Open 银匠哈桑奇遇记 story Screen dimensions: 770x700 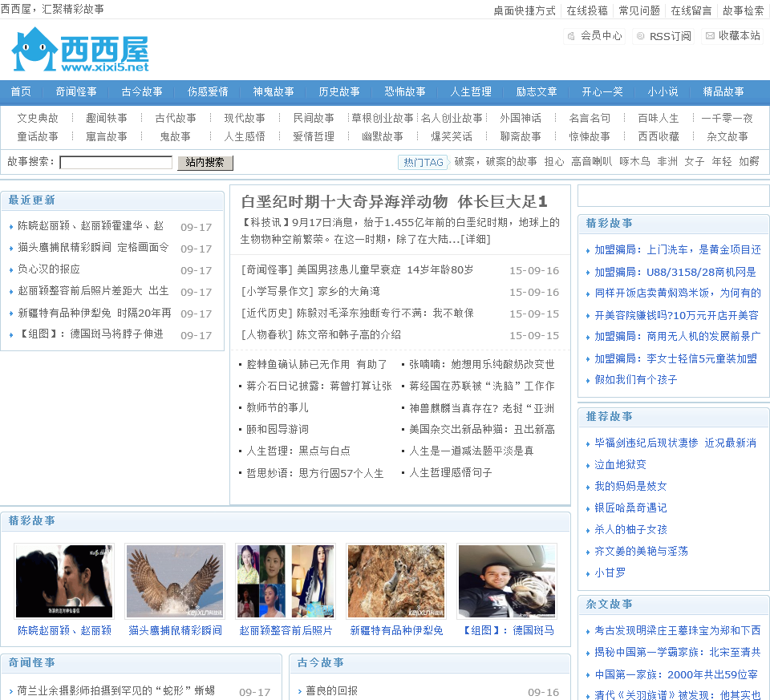point(630,508)
